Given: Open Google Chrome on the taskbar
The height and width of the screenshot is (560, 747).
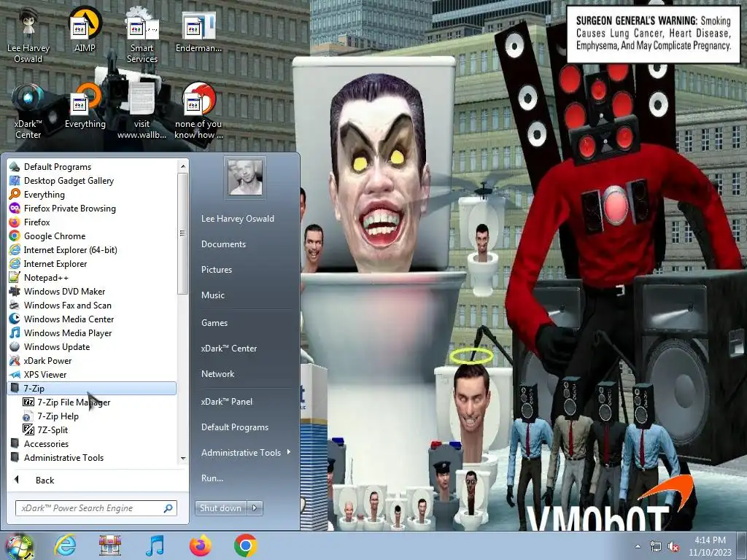Looking at the screenshot, I should [x=245, y=545].
